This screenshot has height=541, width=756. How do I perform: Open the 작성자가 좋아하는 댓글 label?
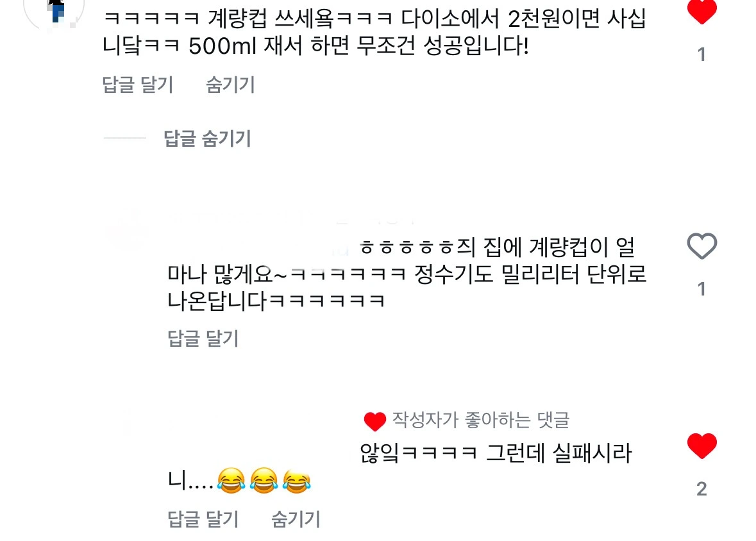pos(481,420)
